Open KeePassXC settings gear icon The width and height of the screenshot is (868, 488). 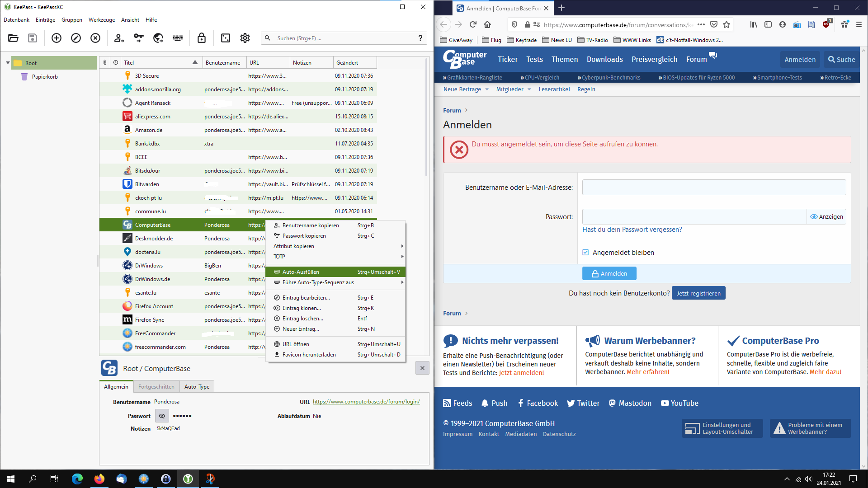(245, 38)
